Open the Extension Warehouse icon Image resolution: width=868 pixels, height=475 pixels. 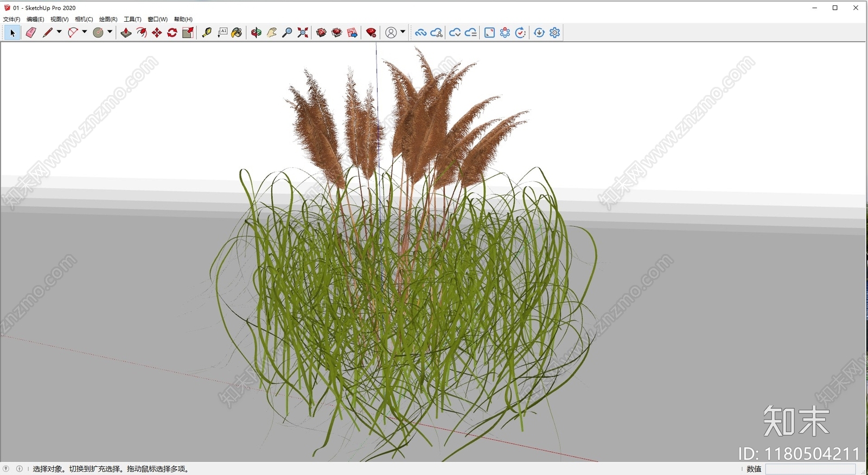[337, 33]
